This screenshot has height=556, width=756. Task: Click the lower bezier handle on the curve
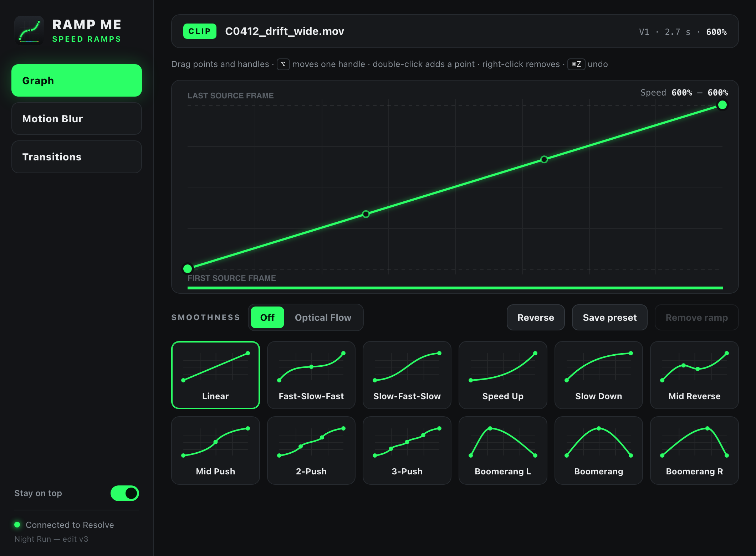pyautogui.click(x=366, y=214)
